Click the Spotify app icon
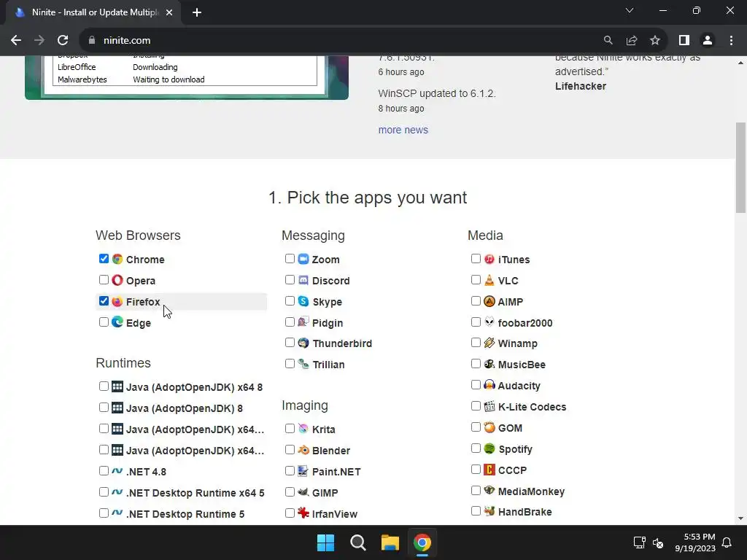Viewport: 747px width, 560px height. tap(489, 448)
